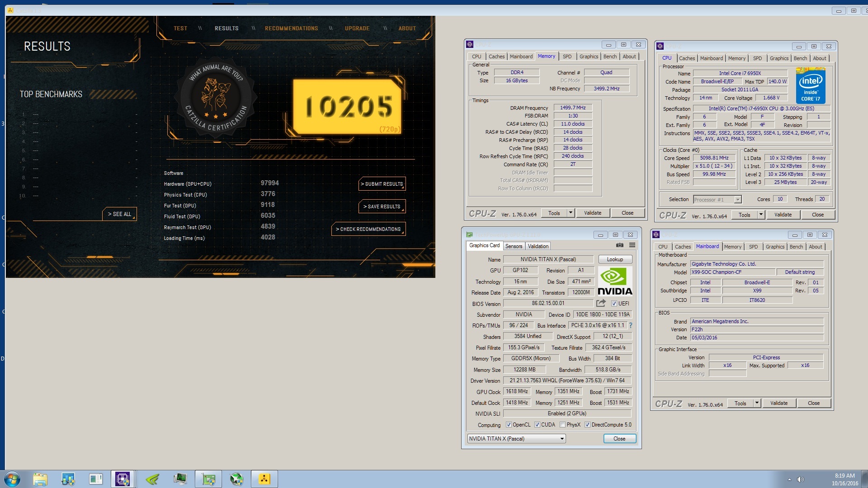Click the Catzilla certification badge
868x488 pixels.
tap(216, 97)
